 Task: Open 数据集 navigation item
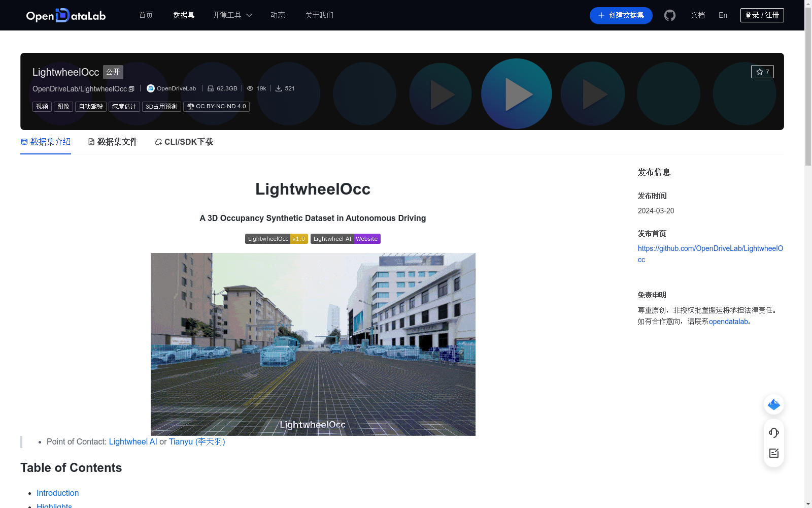coord(184,15)
